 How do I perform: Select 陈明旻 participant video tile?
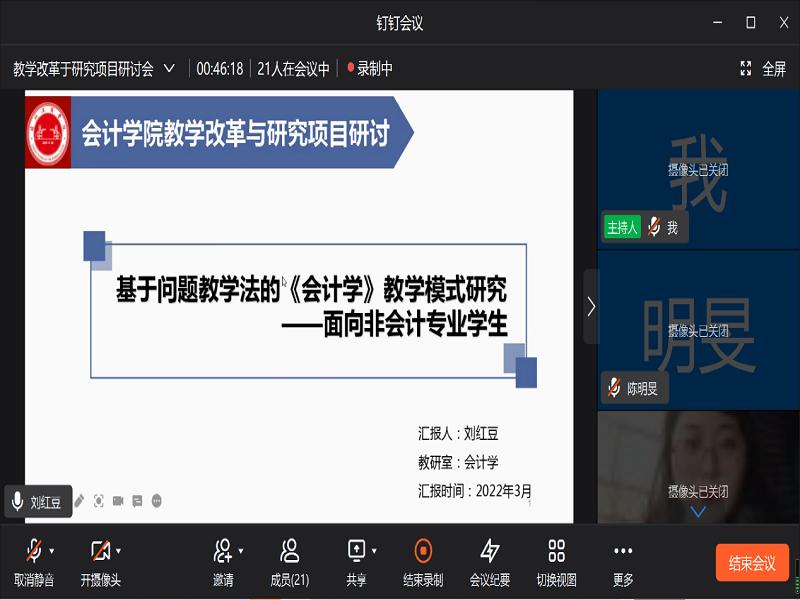[698, 332]
